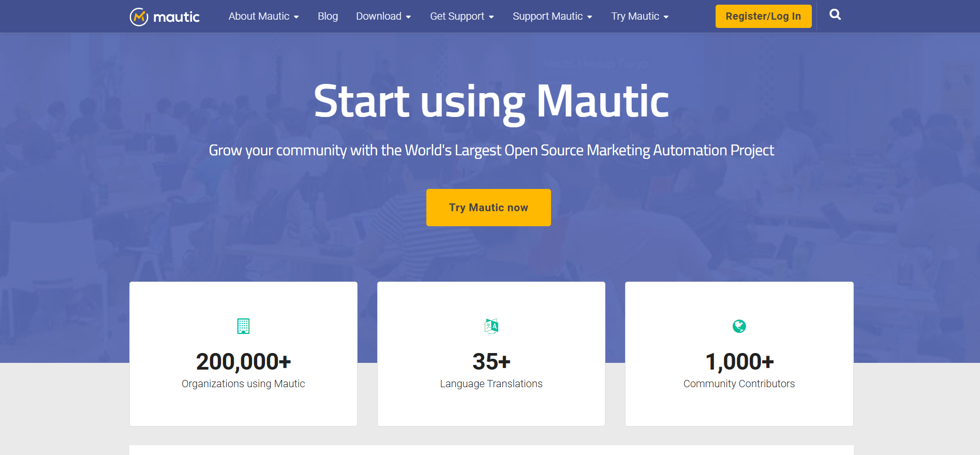980x455 pixels.
Task: Click the Community Contributors label
Action: [x=739, y=384]
